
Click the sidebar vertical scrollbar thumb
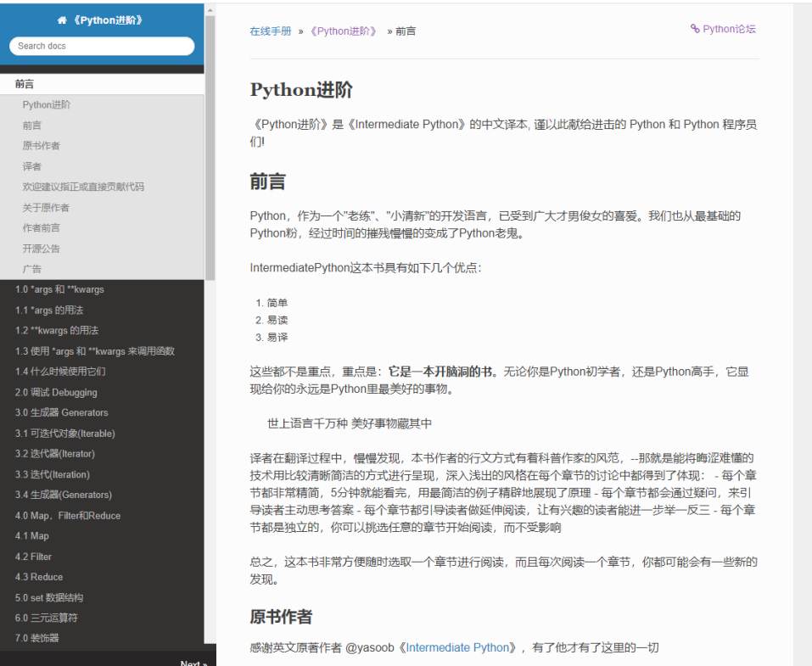pyautogui.click(x=210, y=148)
